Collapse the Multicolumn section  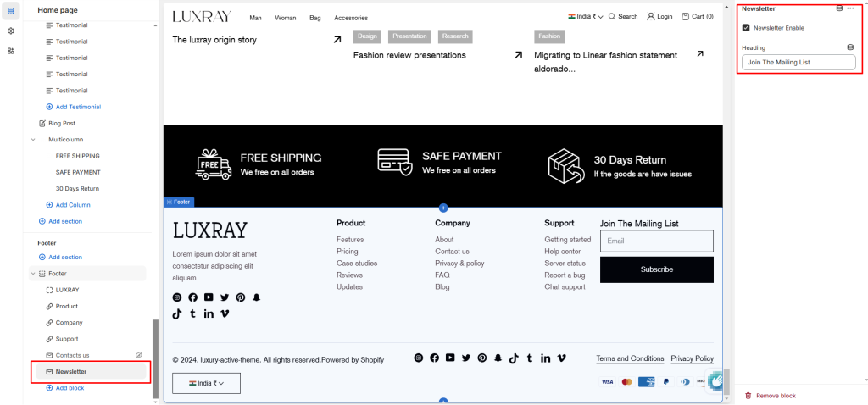(33, 140)
